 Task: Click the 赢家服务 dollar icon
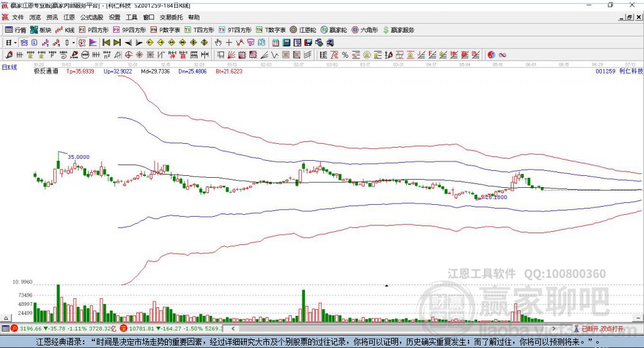point(386,30)
